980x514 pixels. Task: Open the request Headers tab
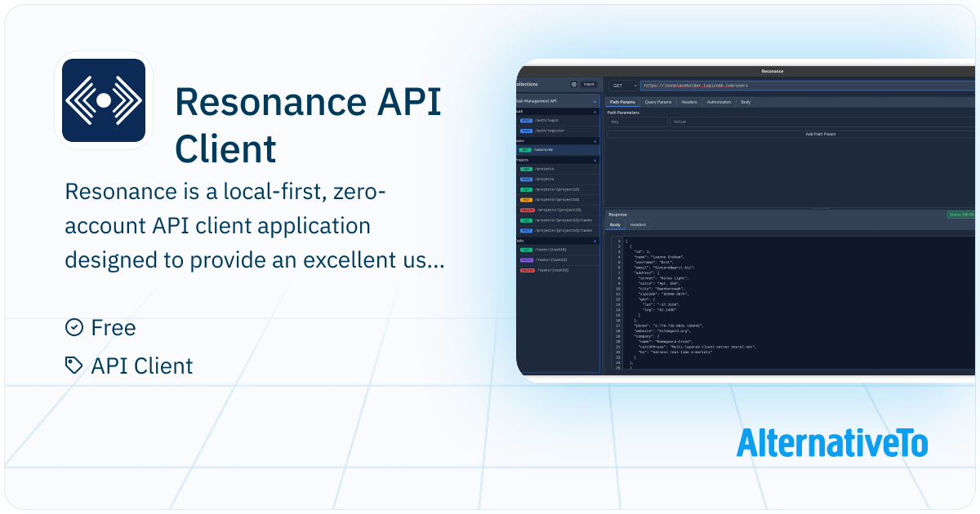point(689,102)
